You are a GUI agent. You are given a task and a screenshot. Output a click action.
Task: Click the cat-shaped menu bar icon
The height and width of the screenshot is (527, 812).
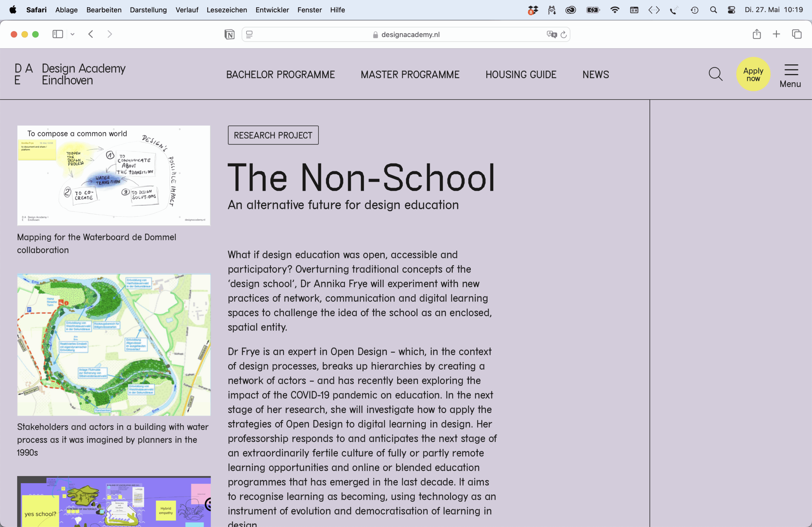[552, 10]
